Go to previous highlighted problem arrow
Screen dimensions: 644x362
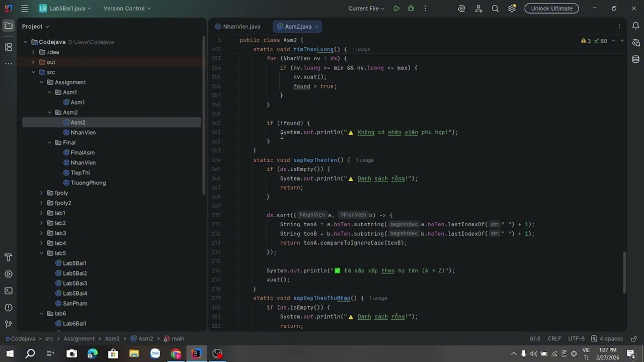[613, 41]
